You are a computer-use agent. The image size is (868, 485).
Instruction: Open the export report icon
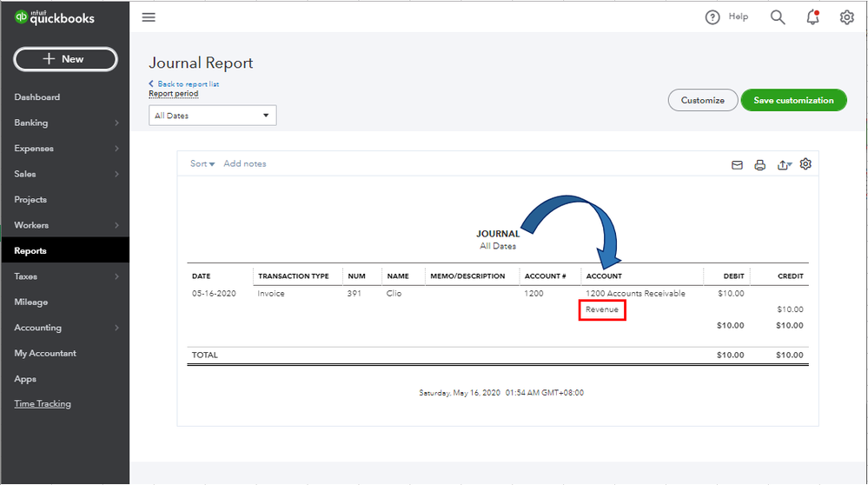(x=784, y=164)
